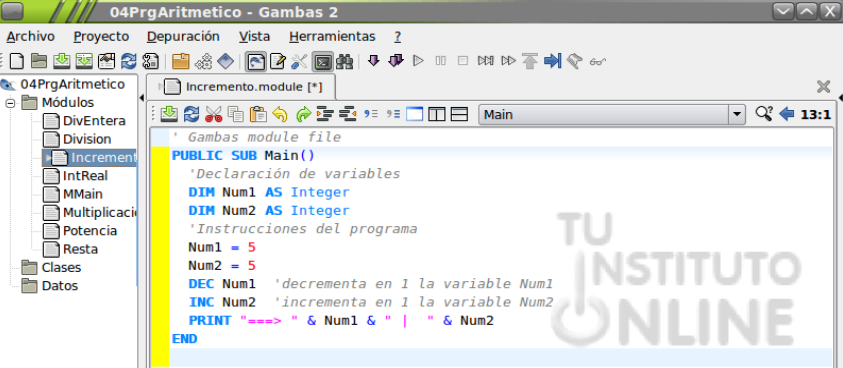Click the single purple down-arrow compile icon

pos(374,60)
